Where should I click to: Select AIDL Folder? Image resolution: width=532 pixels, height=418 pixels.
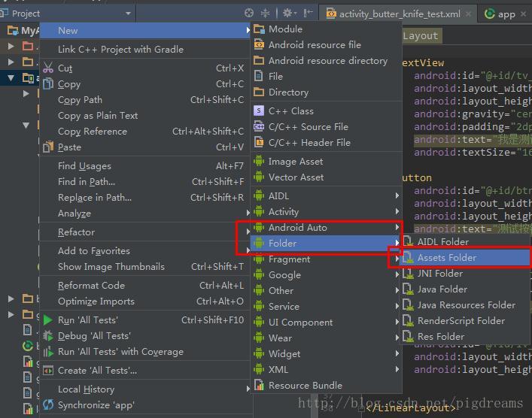tap(465, 242)
